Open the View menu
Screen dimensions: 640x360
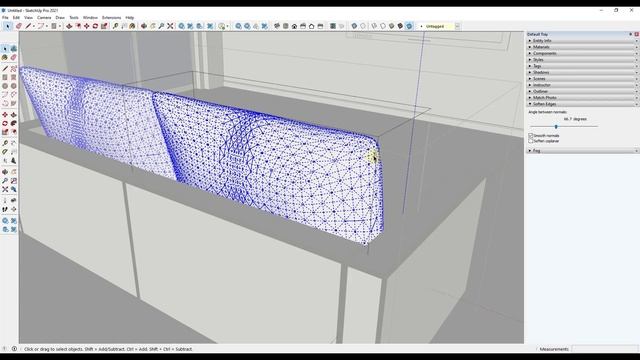pos(28,18)
